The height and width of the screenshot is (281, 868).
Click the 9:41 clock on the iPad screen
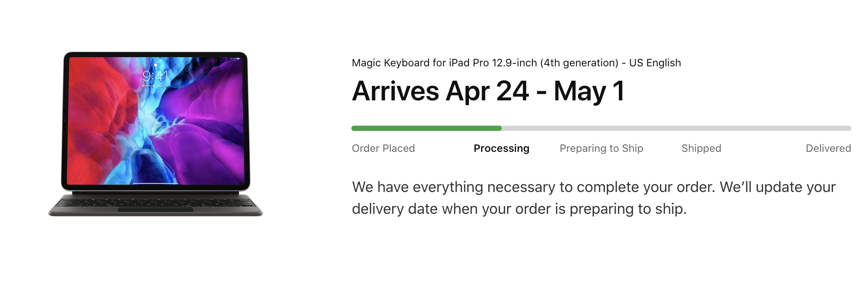[x=156, y=76]
